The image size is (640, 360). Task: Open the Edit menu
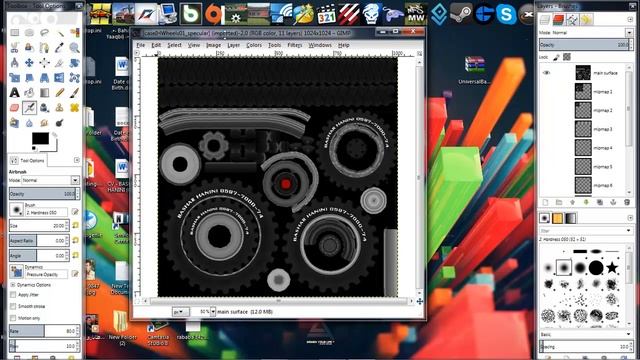[x=156, y=45]
